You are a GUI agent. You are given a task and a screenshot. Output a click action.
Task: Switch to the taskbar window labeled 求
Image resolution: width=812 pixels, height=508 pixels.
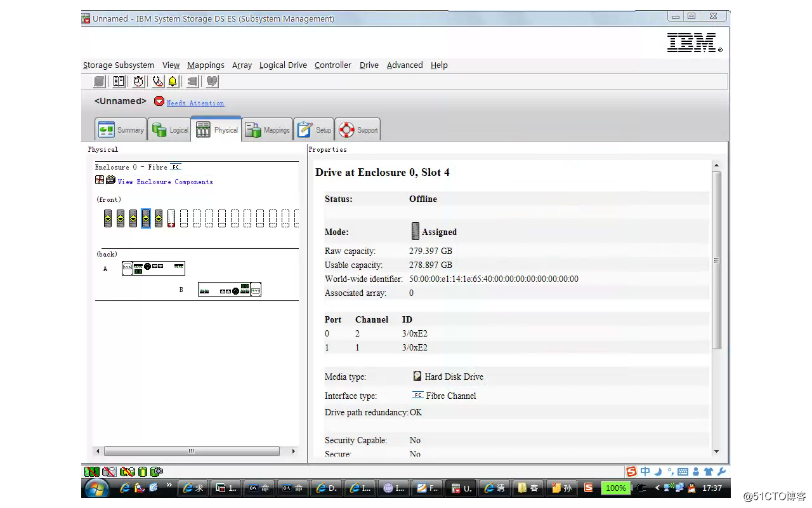click(193, 488)
